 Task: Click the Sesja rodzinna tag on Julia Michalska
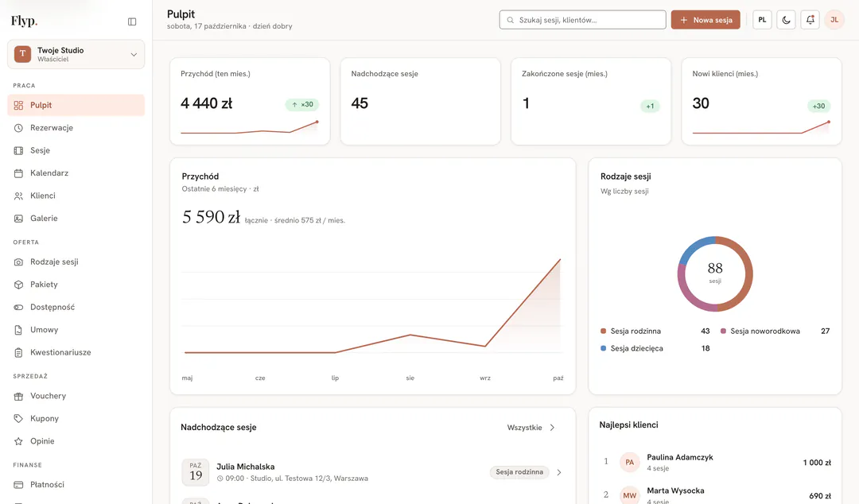tap(519, 472)
